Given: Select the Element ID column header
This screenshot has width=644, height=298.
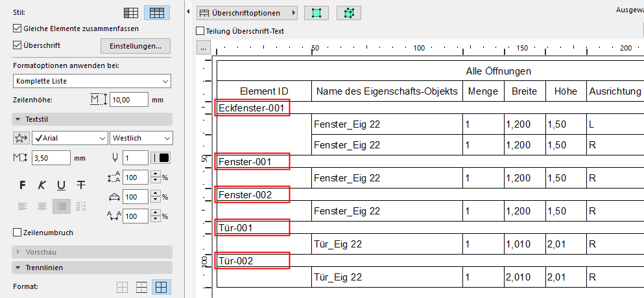Looking at the screenshot, I should click(264, 91).
